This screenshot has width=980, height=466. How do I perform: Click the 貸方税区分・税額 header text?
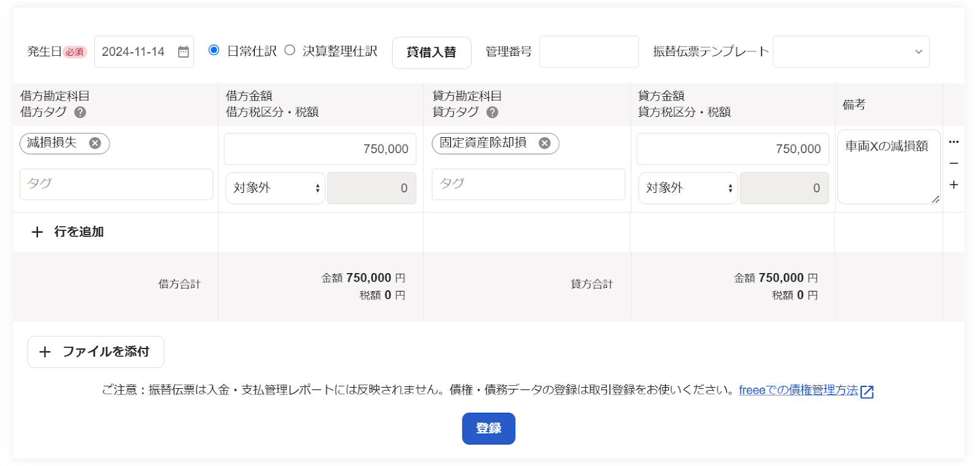click(685, 112)
